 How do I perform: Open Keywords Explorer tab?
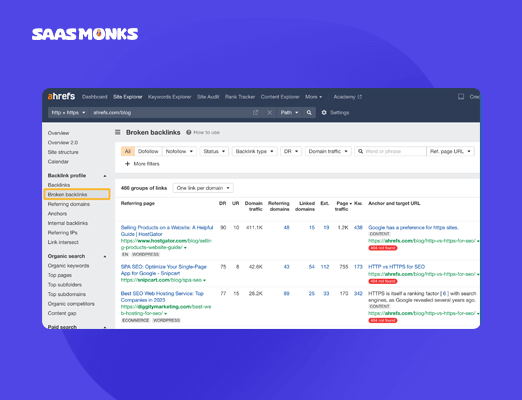(170, 97)
